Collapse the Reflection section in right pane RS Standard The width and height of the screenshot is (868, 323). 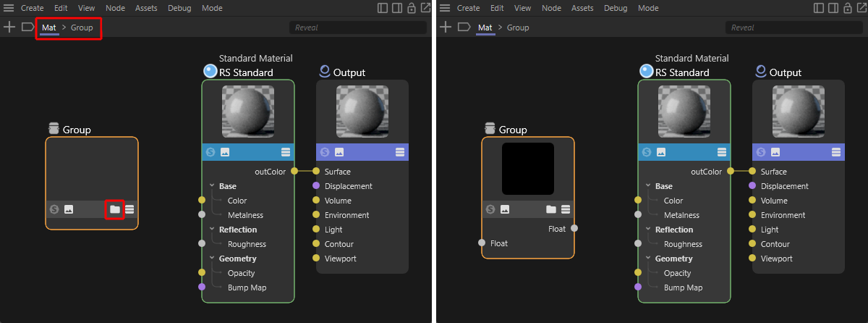[649, 230]
